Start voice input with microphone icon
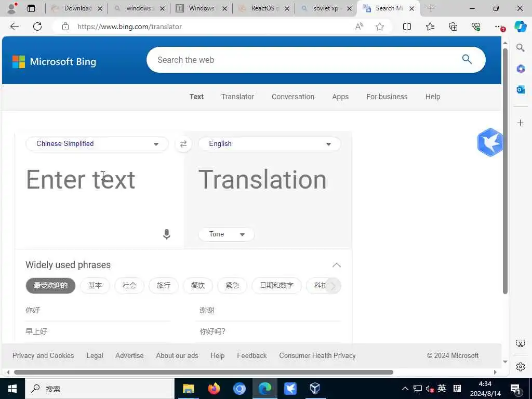532x399 pixels. point(167,234)
